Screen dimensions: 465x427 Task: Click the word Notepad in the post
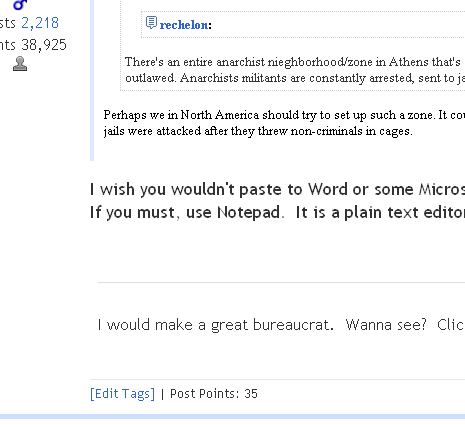click(249, 212)
